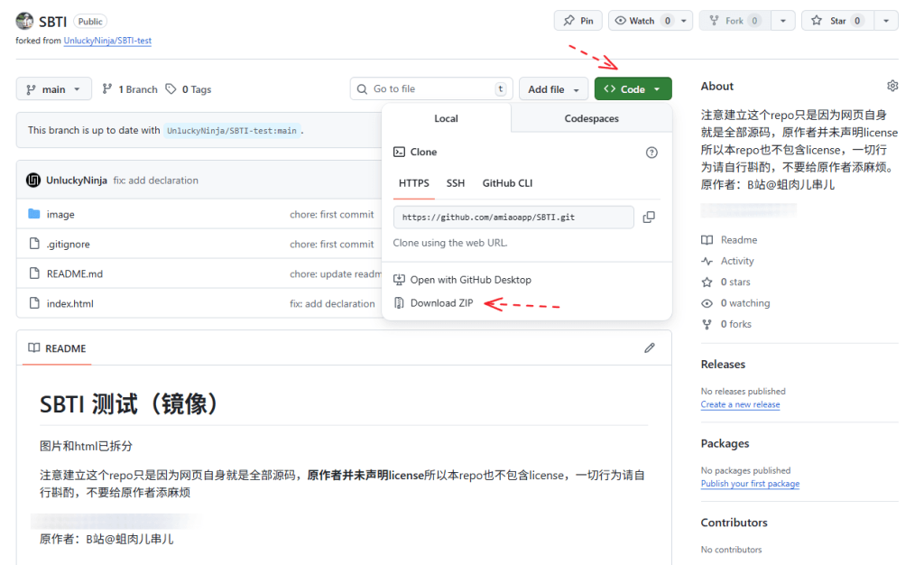This screenshot has height=565, width=924.
Task: Open the image folder
Action: click(x=60, y=215)
